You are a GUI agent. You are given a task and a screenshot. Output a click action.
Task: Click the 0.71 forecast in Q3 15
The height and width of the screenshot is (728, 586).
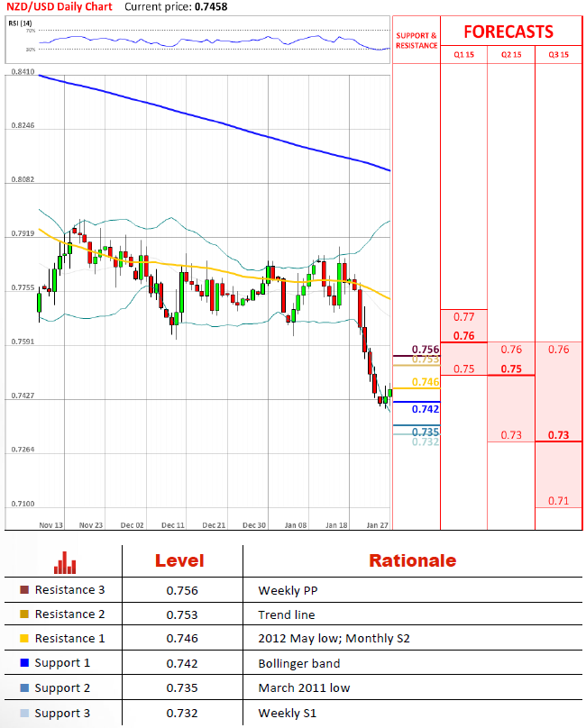558,501
